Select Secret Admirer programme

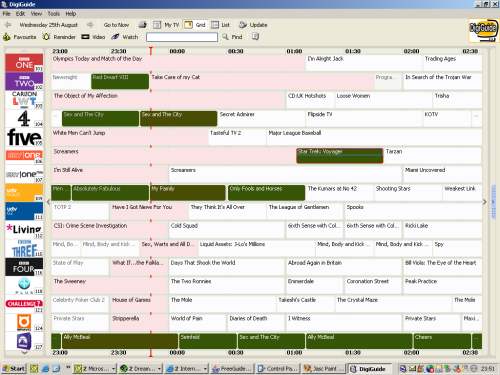[x=261, y=118]
